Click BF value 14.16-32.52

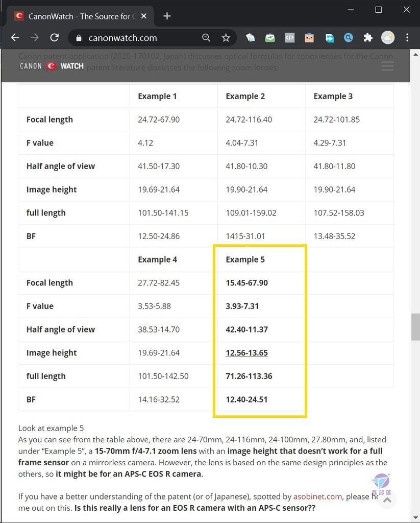[159, 399]
